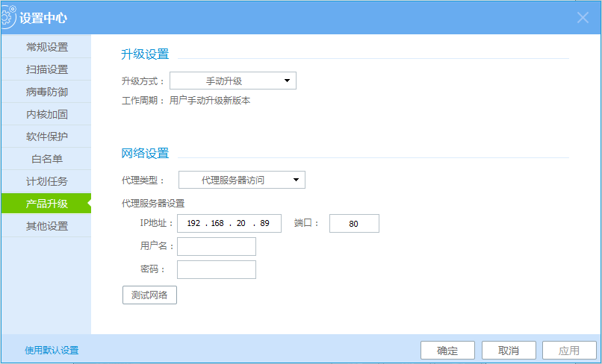Switch to 其他设置 section
Screen dimensions: 602x364
pyautogui.click(x=46, y=226)
